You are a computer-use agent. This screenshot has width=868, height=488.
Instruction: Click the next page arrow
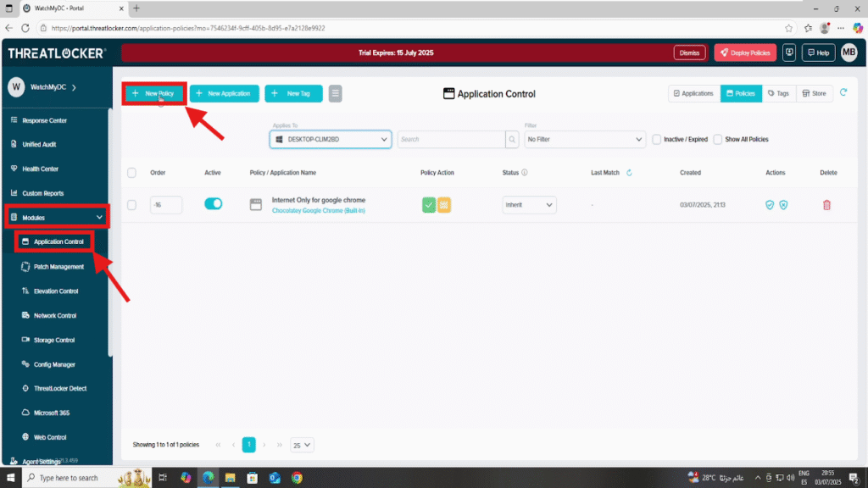264,445
